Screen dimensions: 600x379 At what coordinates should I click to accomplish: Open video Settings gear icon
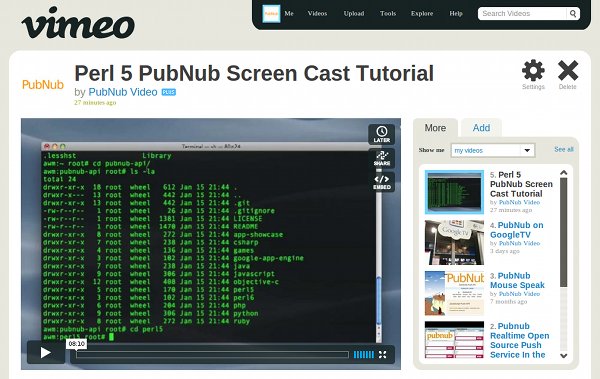(x=533, y=71)
